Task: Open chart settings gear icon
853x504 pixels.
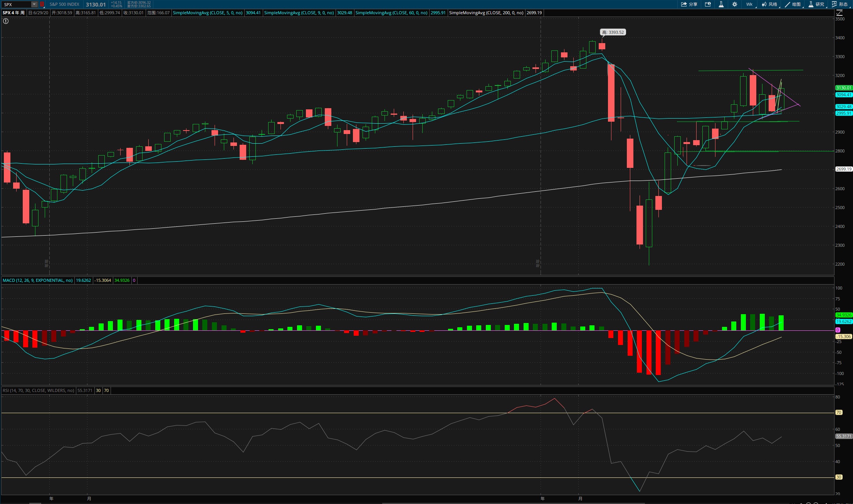Action: [x=735, y=4]
